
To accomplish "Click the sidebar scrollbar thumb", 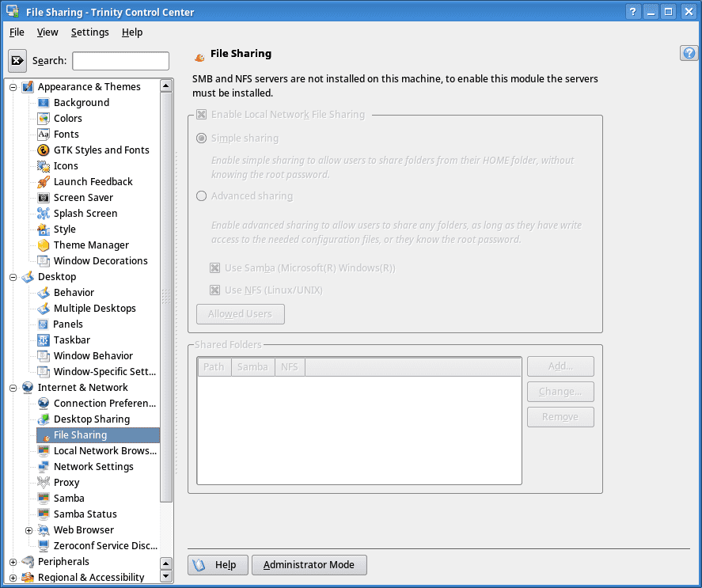I will tap(166, 297).
